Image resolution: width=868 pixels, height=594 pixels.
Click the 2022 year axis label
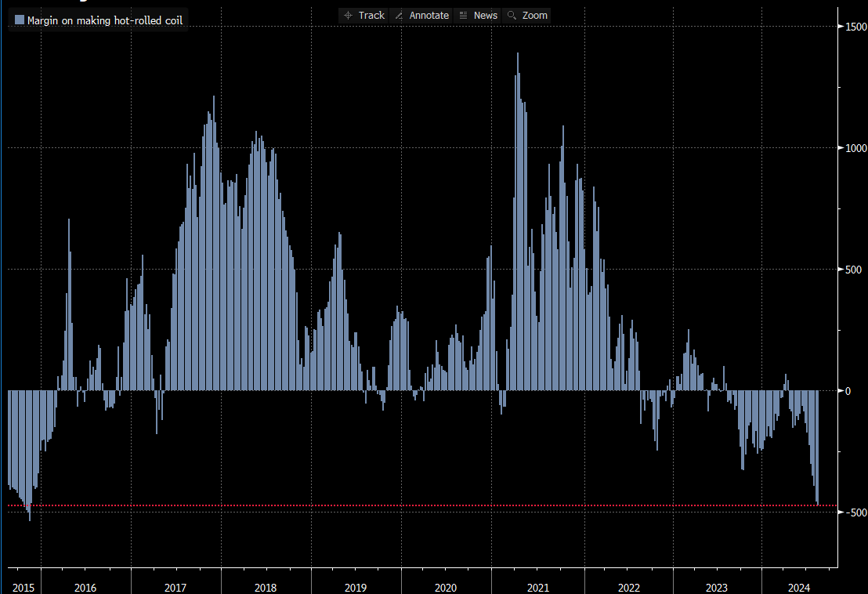click(629, 588)
